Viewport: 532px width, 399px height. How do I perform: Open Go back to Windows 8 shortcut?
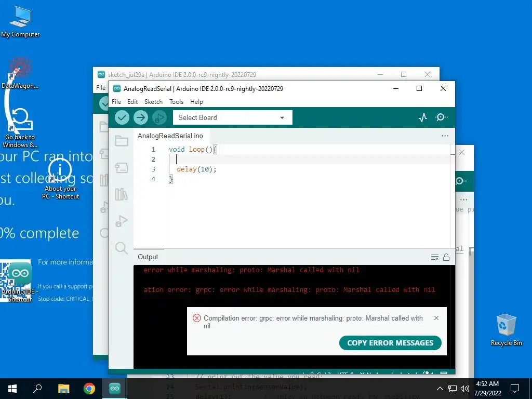tap(20, 128)
